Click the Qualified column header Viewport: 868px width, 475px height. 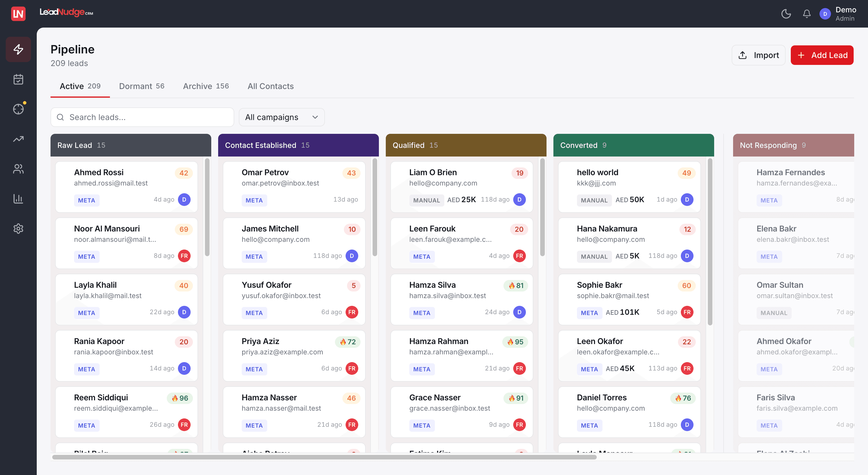[x=466, y=145]
